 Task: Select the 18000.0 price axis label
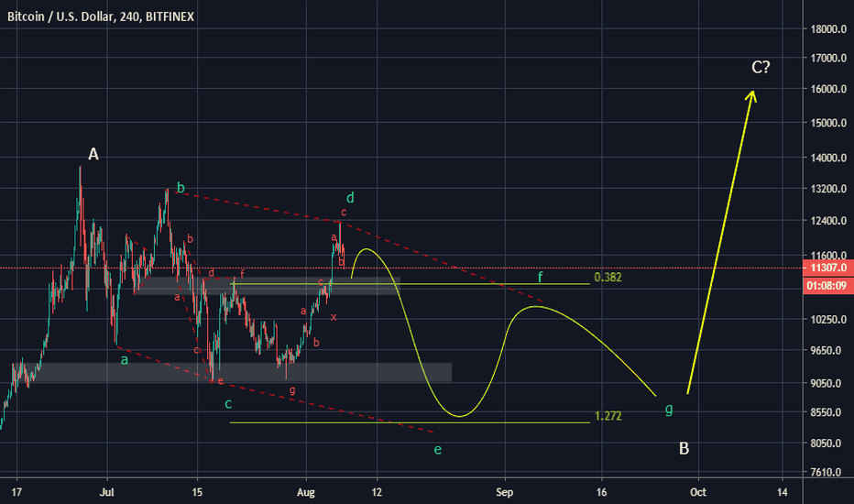point(828,29)
